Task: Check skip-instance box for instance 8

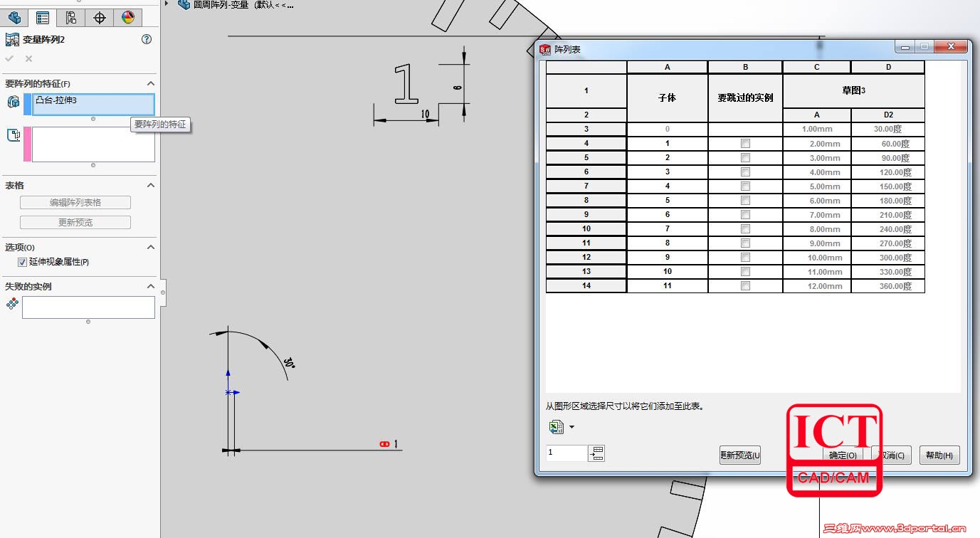Action: (x=745, y=243)
